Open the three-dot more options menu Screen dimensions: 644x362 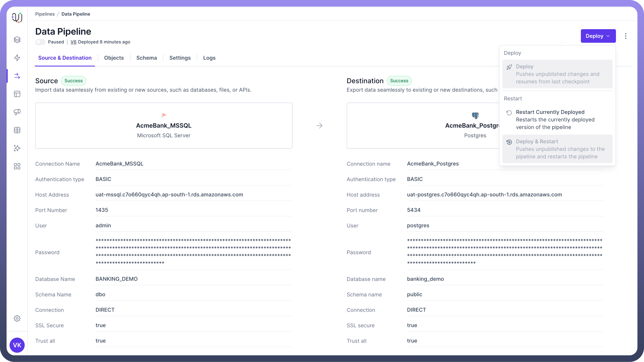coord(625,36)
